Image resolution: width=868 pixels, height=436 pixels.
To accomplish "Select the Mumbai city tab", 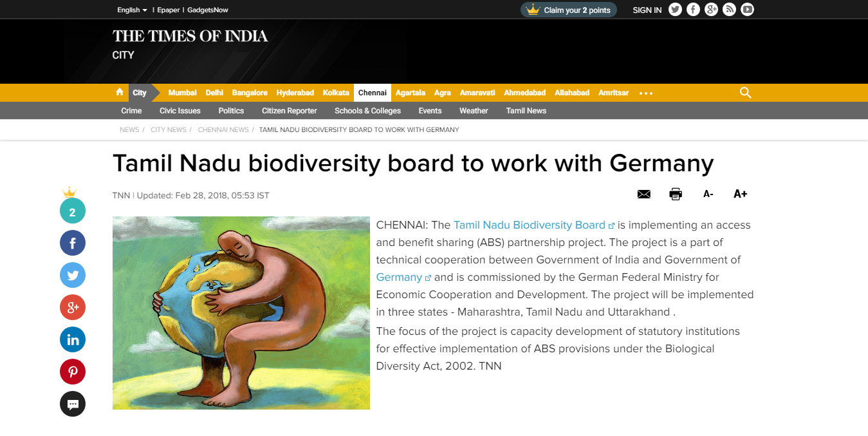I will pyautogui.click(x=182, y=93).
